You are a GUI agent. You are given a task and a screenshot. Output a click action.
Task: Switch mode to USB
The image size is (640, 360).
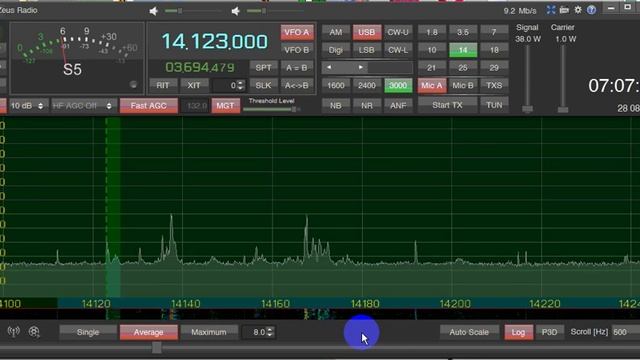367,33
